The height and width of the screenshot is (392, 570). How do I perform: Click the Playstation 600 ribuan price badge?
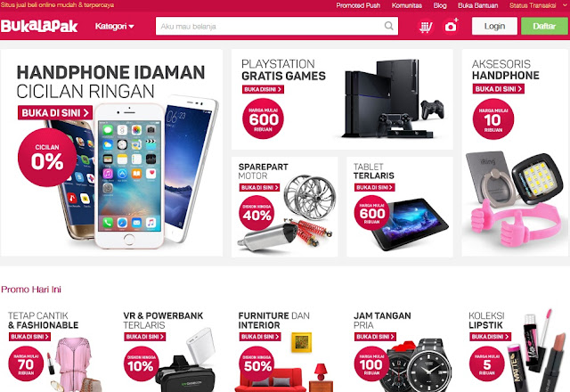coord(264,118)
